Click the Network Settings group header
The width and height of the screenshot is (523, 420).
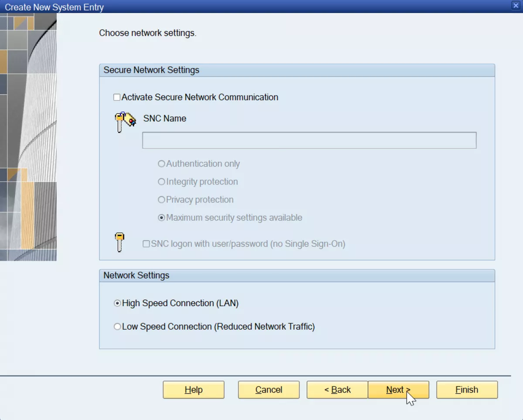point(297,276)
